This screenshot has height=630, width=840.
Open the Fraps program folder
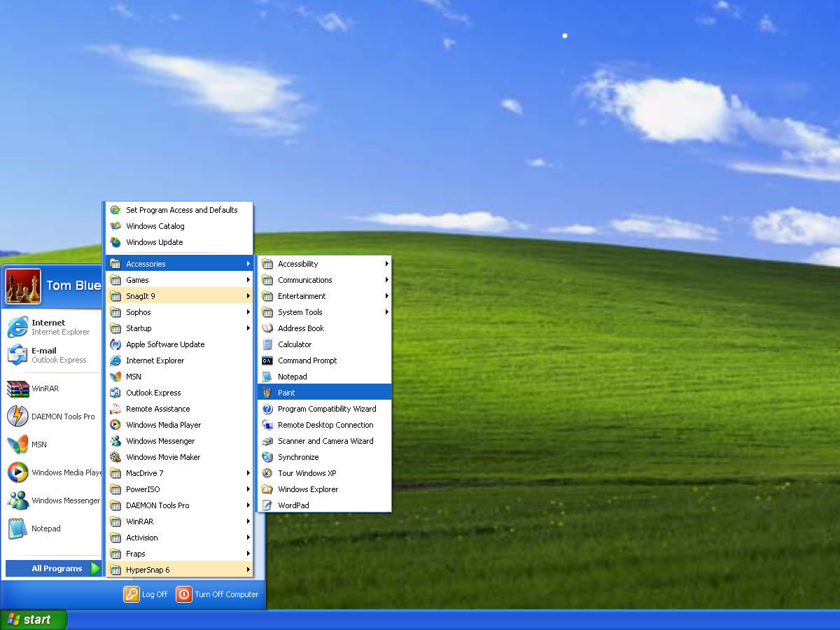tap(179, 554)
